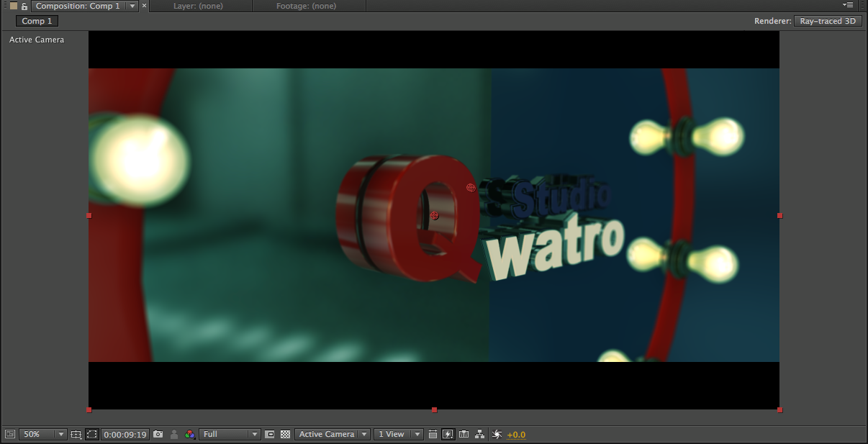Open the 1 View layout dropdown

tap(399, 435)
